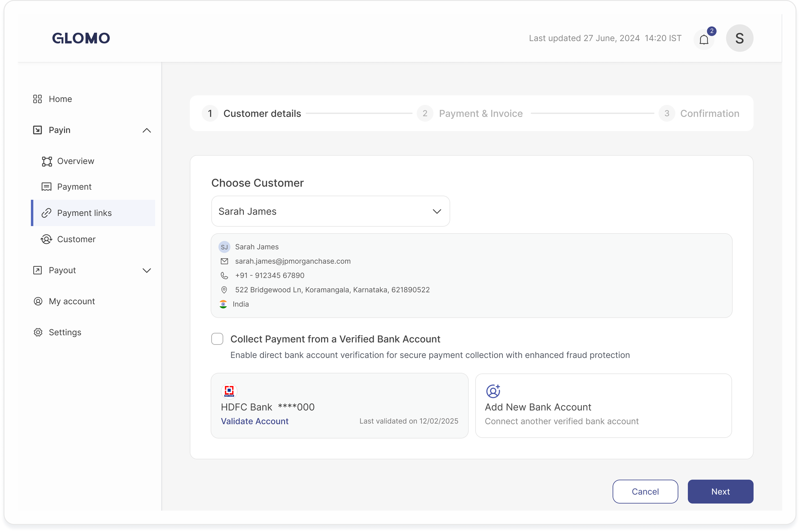The height and width of the screenshot is (532, 800).
Task: Click the SJ initials avatar
Action: 224,247
